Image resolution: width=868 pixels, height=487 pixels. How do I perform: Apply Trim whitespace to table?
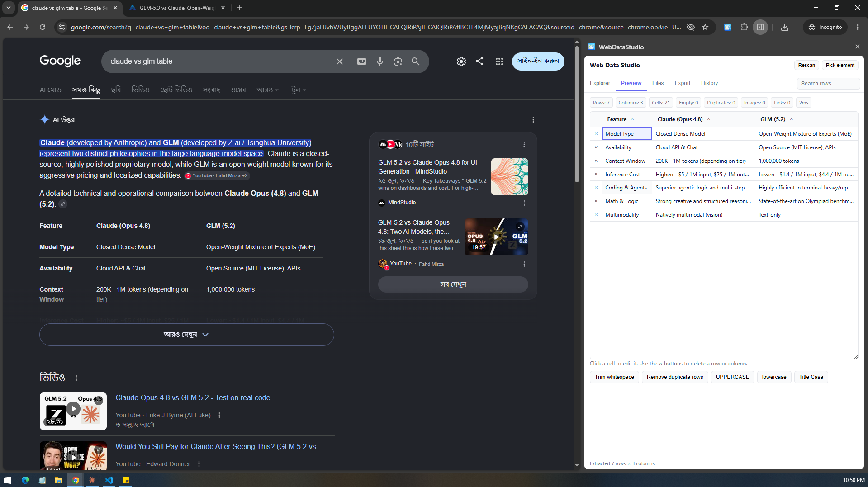click(x=614, y=377)
